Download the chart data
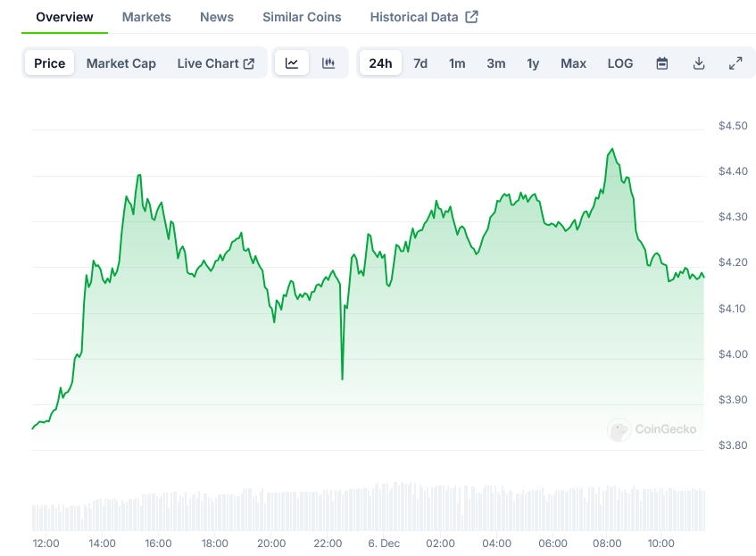Image resolution: width=756 pixels, height=556 pixels. (x=699, y=63)
